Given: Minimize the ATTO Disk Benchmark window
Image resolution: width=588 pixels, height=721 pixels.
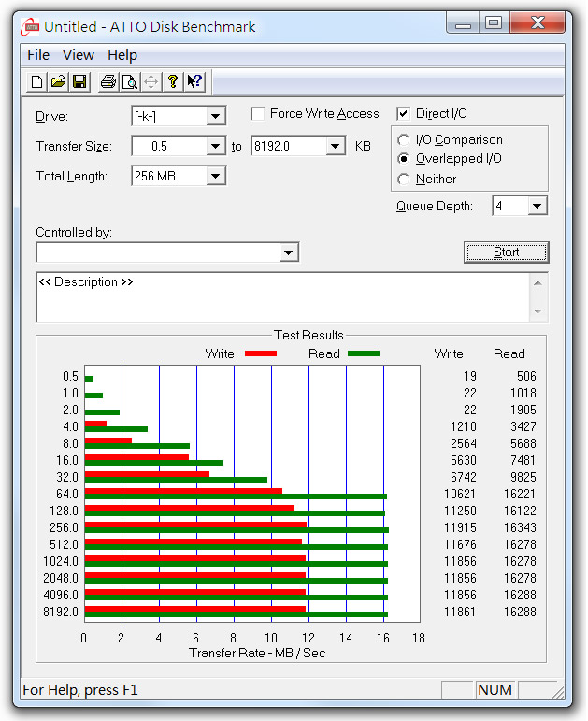Looking at the screenshot, I should coord(463,24).
